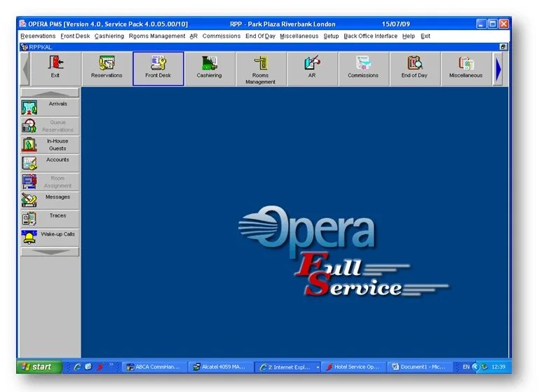Minimize the OPERA PMS window

[481, 24]
